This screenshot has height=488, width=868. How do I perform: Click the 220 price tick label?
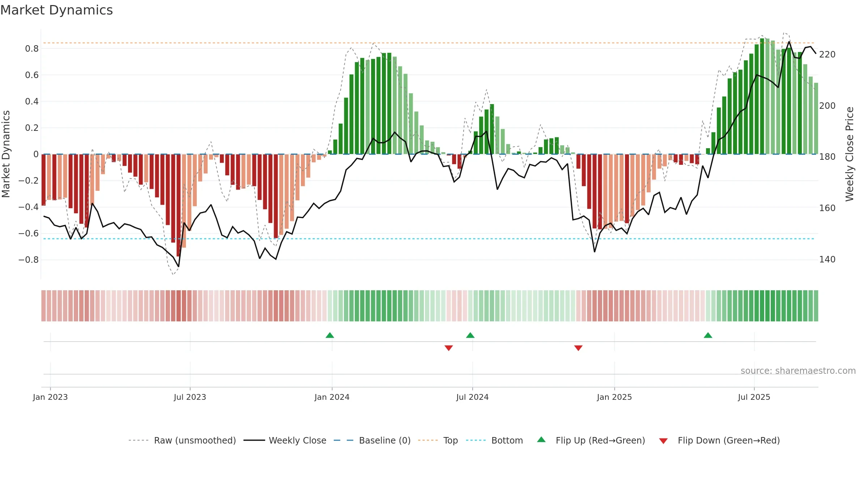[x=827, y=55]
